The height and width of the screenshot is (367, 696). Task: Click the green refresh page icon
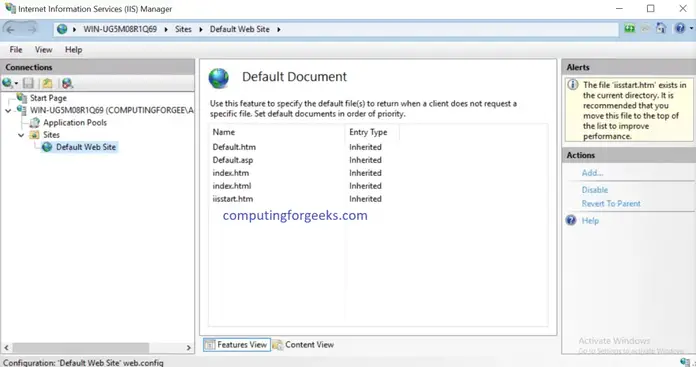coord(629,28)
